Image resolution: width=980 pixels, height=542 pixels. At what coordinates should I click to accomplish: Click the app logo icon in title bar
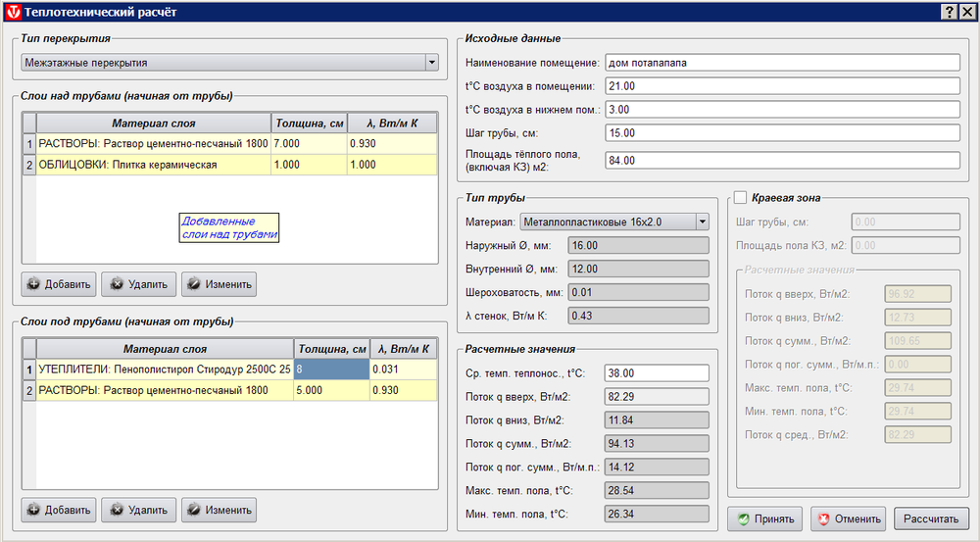pyautogui.click(x=11, y=10)
